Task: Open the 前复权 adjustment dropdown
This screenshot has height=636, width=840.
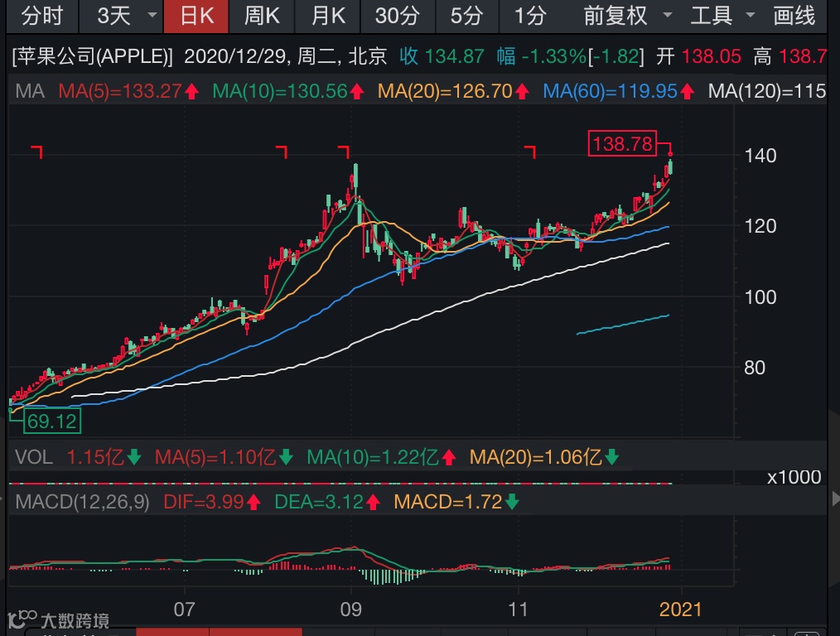Action: (627, 16)
